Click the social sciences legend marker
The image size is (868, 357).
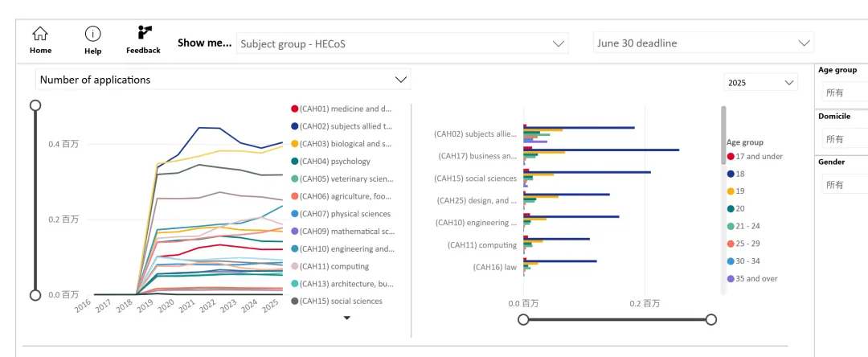(x=295, y=302)
